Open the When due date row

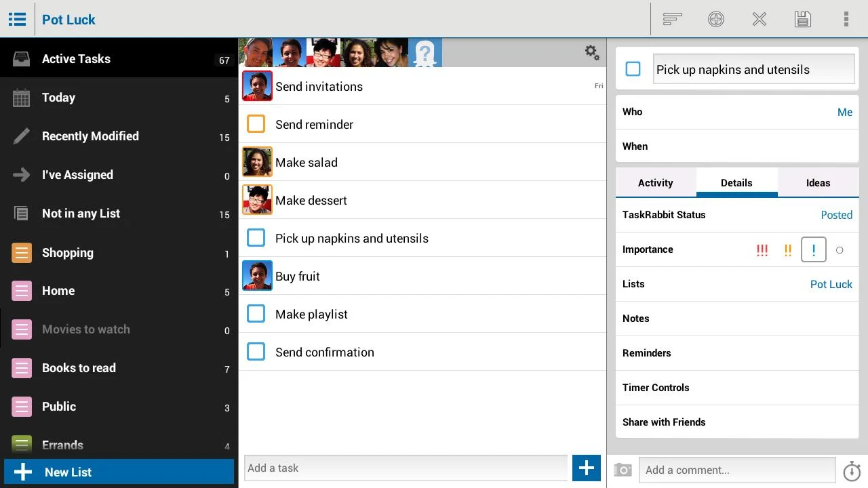pyautogui.click(x=737, y=146)
